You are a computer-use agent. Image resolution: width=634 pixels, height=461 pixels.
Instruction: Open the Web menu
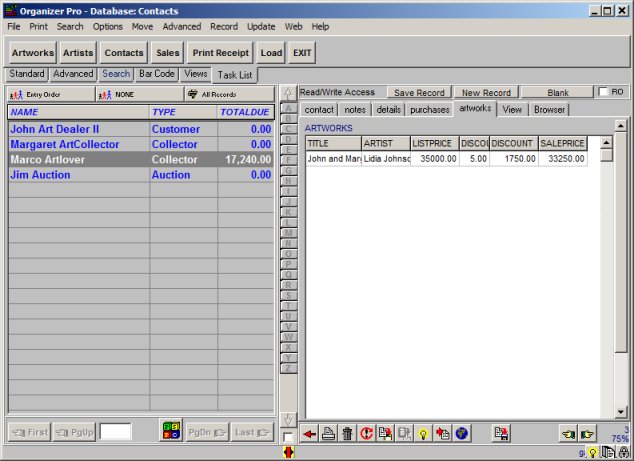[x=294, y=27]
